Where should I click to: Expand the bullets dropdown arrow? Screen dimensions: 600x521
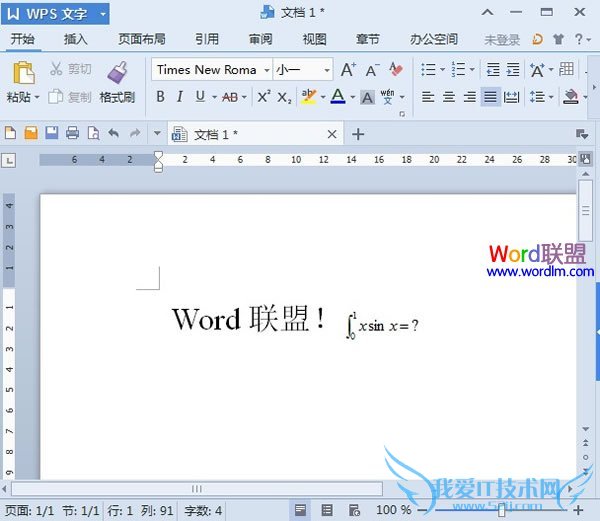[x=442, y=70]
